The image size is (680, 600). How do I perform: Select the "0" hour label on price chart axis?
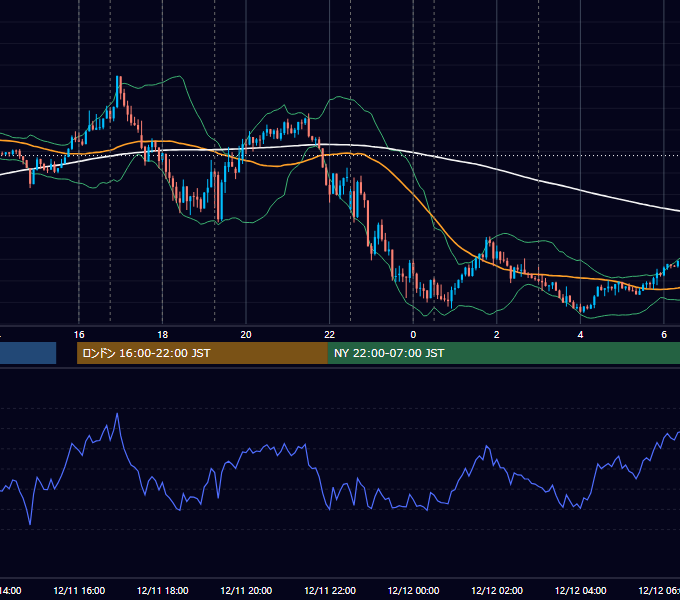[413, 335]
